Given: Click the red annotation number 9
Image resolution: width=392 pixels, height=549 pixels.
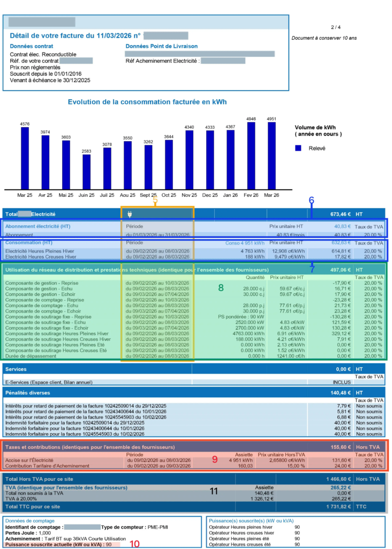Looking at the screenshot, I should pyautogui.click(x=214, y=458).
